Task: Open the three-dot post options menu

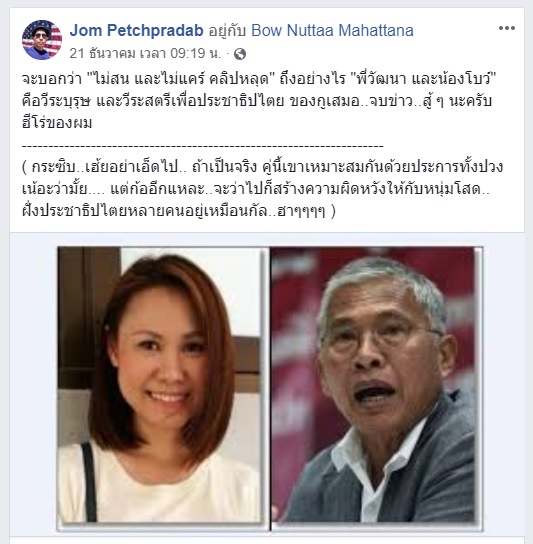Action: (507, 28)
